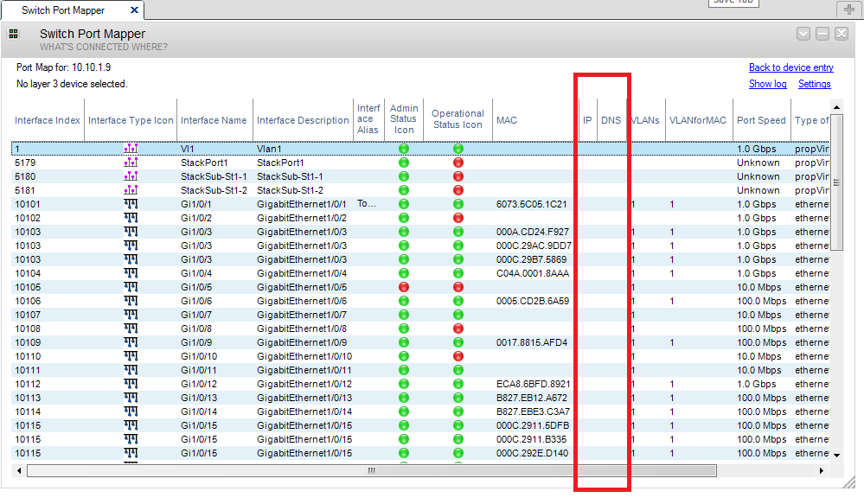The width and height of the screenshot is (864, 504).
Task: Select the Vlan1 description cell
Action: (x=269, y=149)
